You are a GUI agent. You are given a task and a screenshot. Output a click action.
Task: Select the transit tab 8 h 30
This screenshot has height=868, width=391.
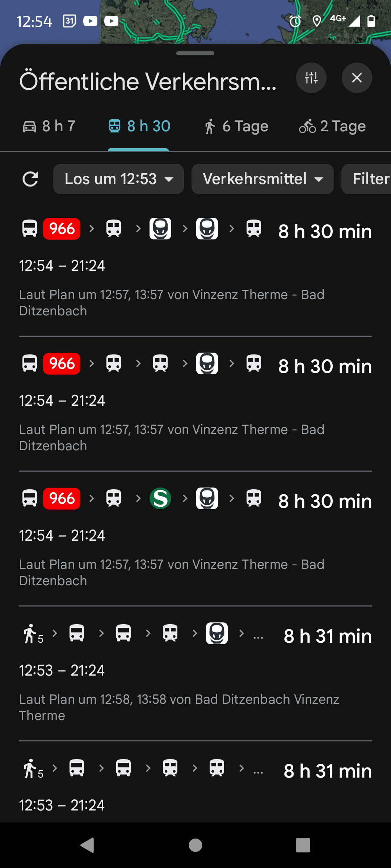tap(139, 126)
